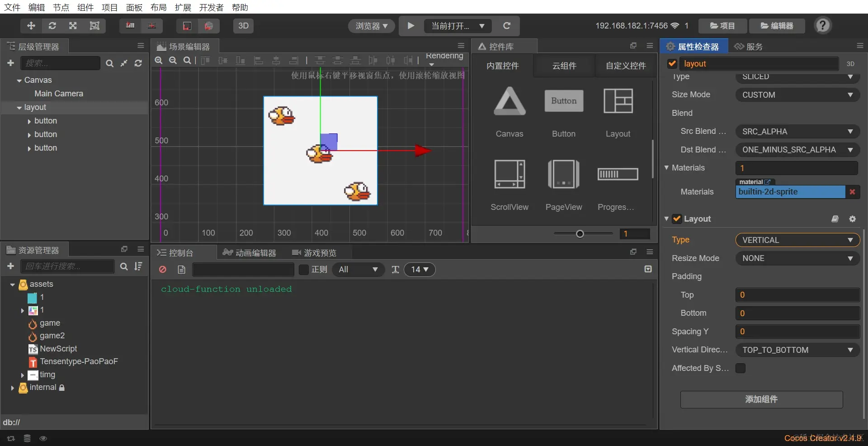Open the Dst Blend factor dropdown
Screen dimensions: 868x446
pos(797,150)
